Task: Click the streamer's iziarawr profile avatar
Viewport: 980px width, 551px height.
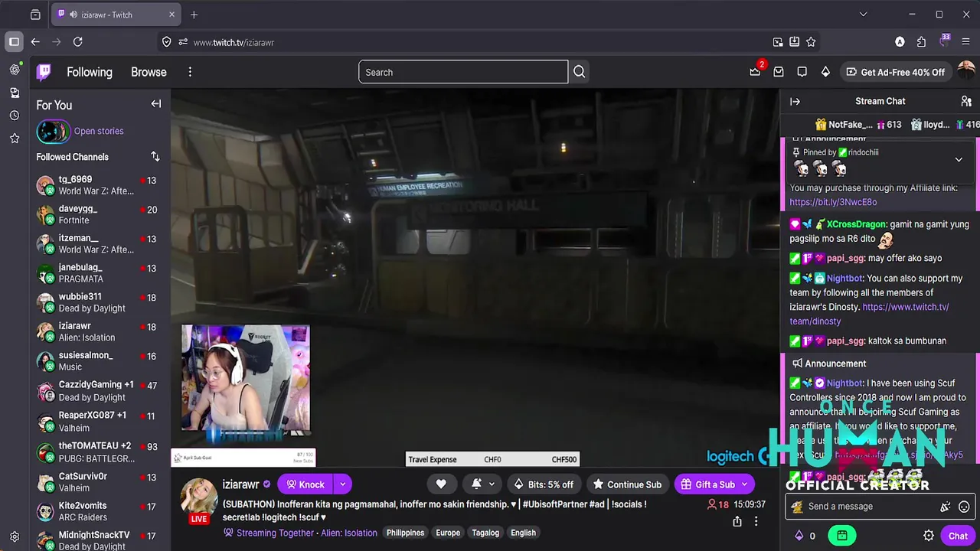Action: coord(198,496)
